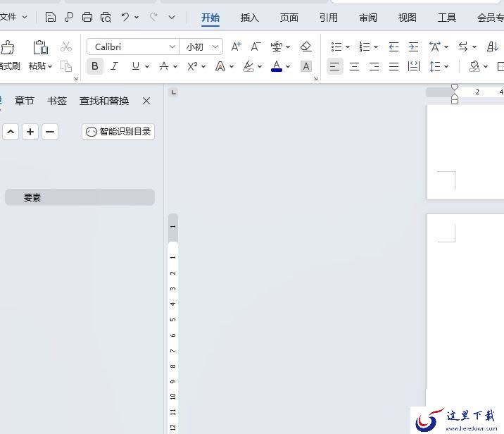Toggle character shading A button
The height and width of the screenshot is (434, 504).
click(x=306, y=67)
